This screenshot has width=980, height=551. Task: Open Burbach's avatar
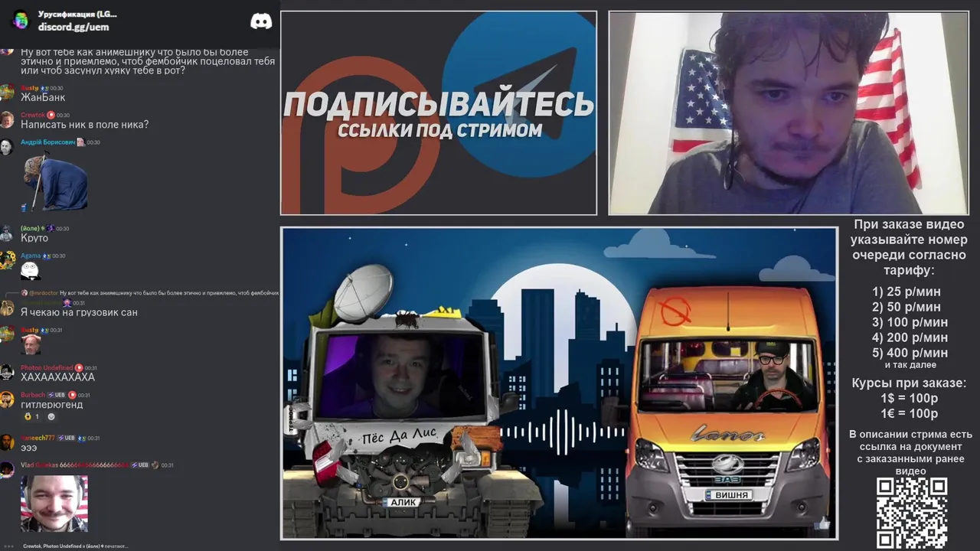tap(7, 399)
